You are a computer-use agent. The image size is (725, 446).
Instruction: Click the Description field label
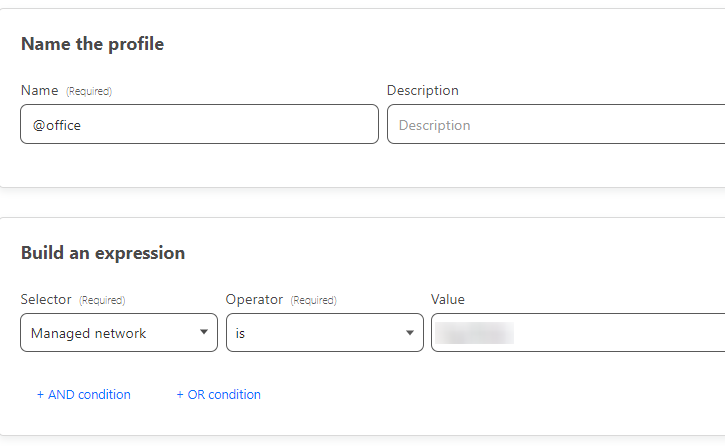point(423,91)
